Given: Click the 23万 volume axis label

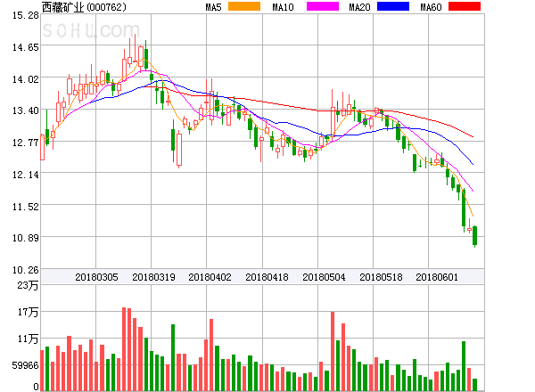Looking at the screenshot, I should (x=28, y=285).
